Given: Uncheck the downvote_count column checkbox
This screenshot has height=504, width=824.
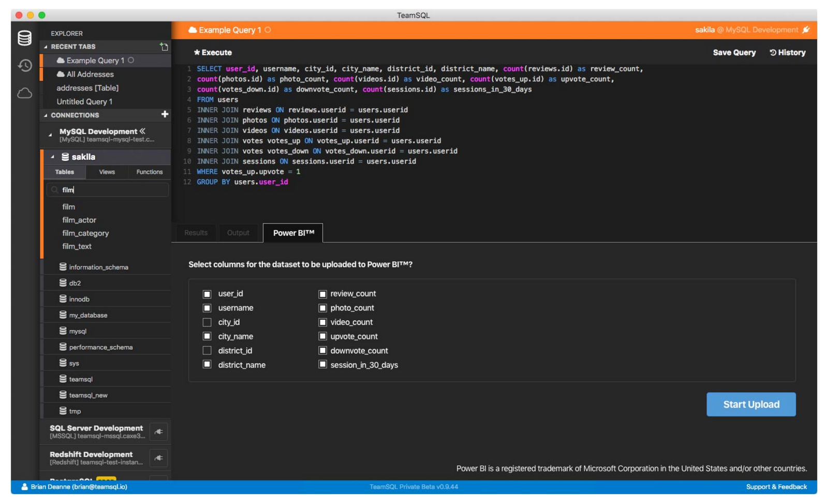Looking at the screenshot, I should pyautogui.click(x=322, y=351).
